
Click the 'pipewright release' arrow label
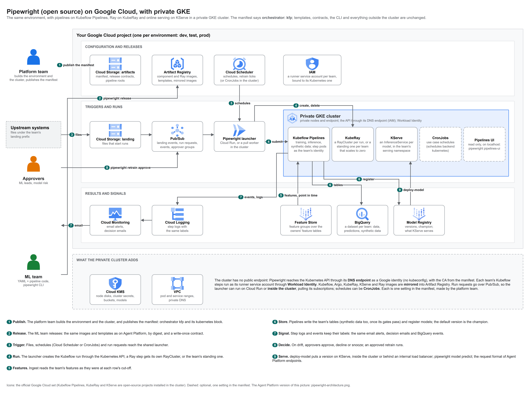click(114, 98)
